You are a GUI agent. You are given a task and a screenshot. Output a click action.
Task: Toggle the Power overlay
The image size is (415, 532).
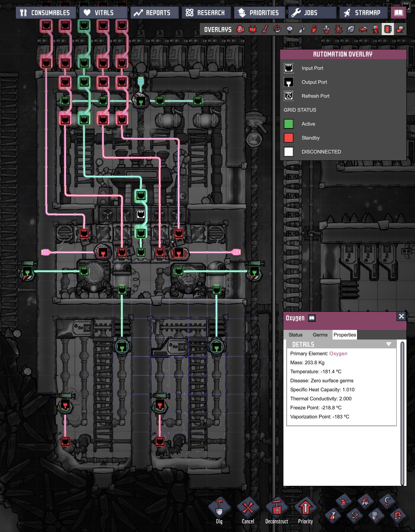coord(252,29)
